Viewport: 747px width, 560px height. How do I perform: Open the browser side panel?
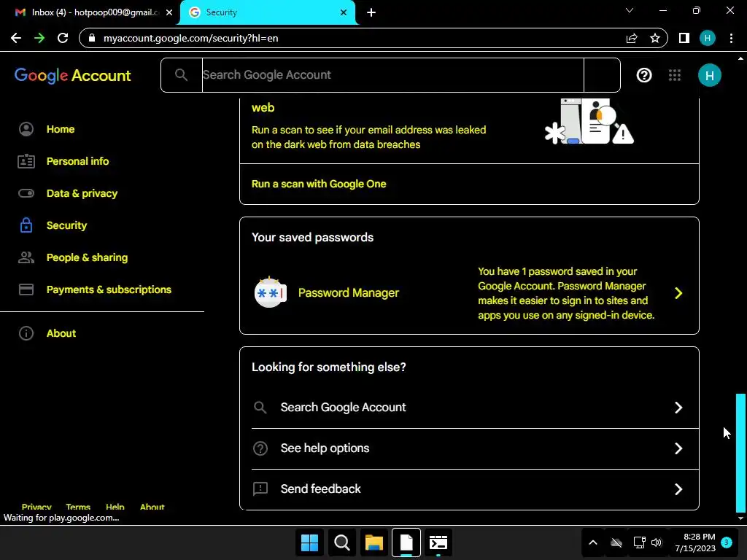pyautogui.click(x=684, y=38)
